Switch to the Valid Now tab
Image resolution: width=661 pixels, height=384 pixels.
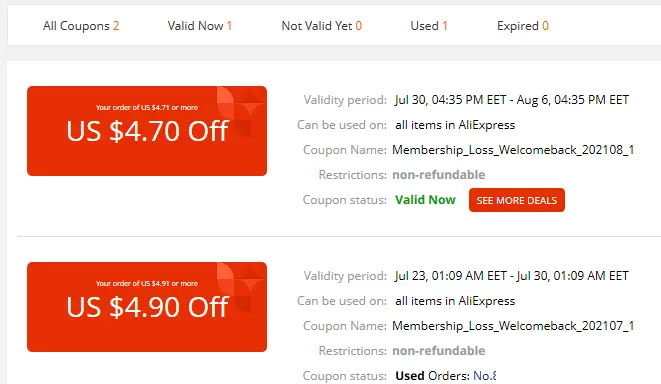(x=200, y=26)
